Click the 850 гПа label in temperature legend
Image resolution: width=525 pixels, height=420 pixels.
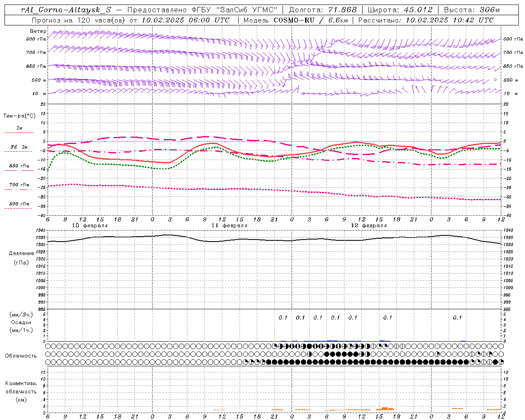[19, 166]
